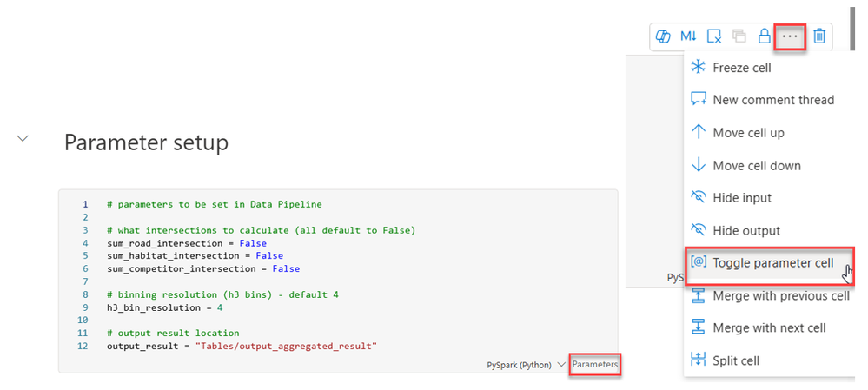Choose Merge with next cell

(x=768, y=328)
